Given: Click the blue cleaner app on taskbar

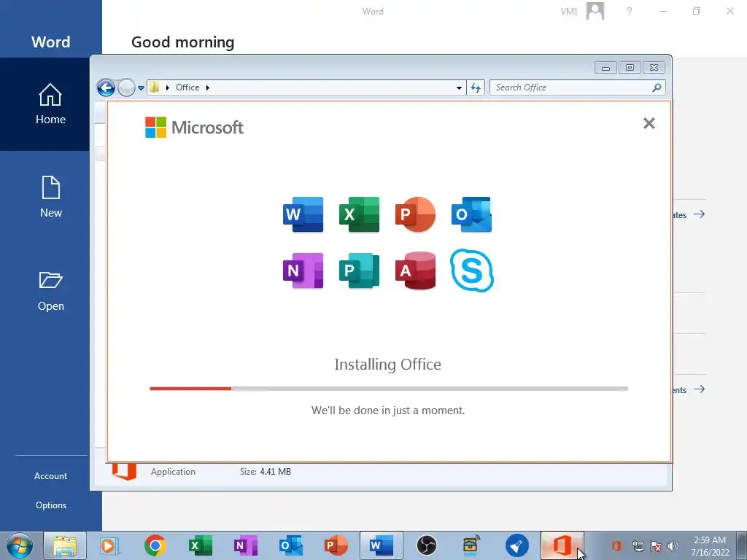Looking at the screenshot, I should tap(516, 545).
